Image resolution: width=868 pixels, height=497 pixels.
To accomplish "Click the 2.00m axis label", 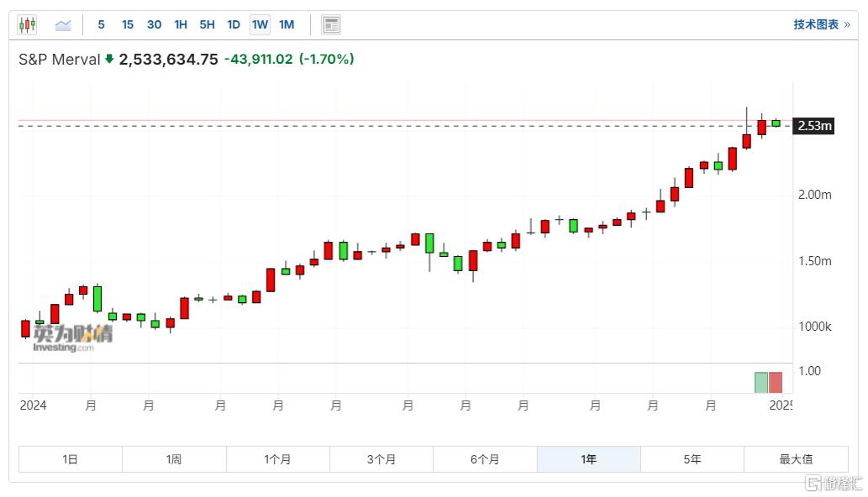I will (x=814, y=195).
